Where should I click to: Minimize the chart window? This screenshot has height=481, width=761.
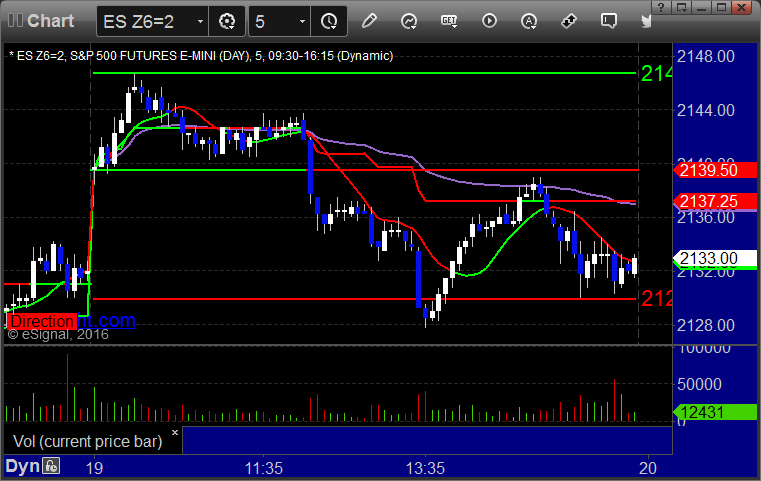pos(701,7)
